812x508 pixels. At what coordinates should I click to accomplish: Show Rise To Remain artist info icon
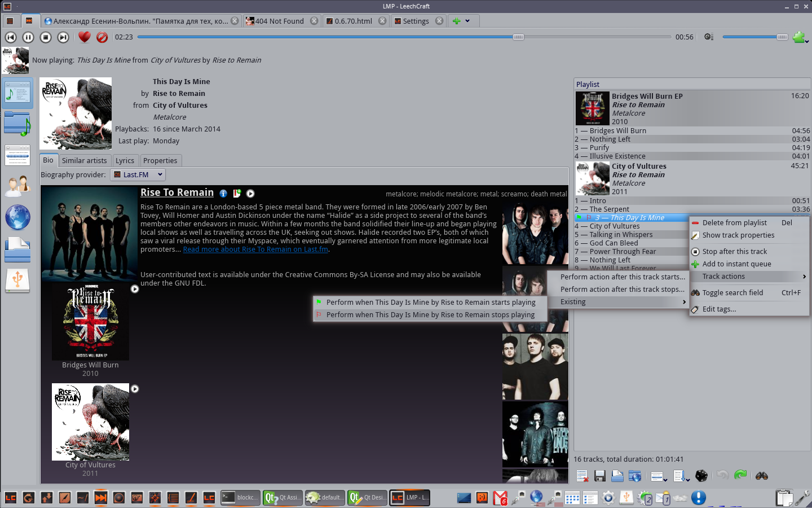tap(223, 194)
